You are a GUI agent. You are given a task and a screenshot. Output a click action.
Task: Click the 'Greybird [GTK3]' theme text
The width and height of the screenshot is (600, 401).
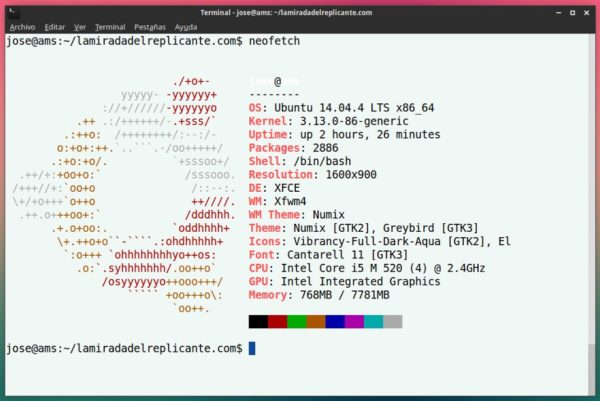[x=430, y=228]
